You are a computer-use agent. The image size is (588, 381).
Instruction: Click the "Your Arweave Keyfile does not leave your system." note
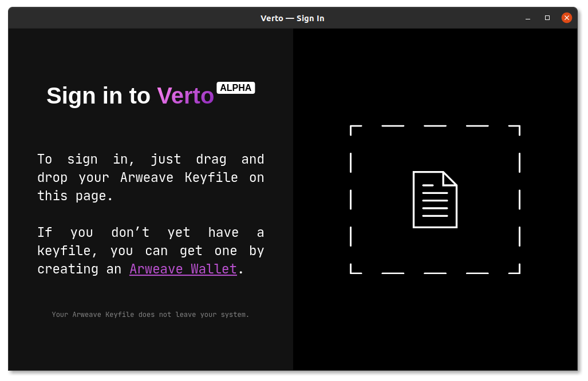click(x=151, y=315)
